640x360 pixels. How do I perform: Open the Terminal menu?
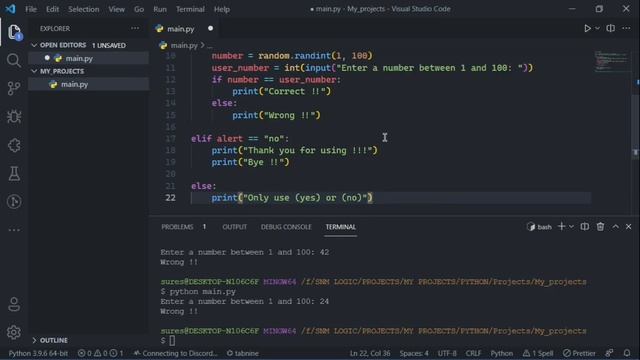[190, 9]
